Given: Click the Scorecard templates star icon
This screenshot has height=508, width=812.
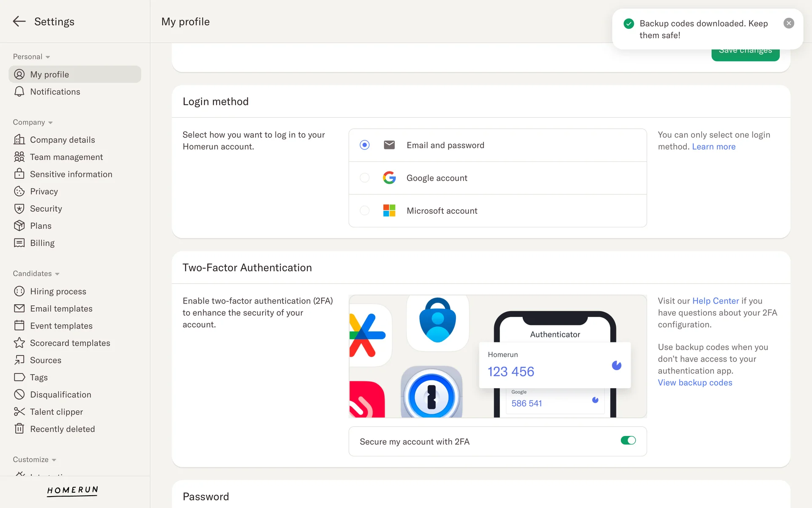Looking at the screenshot, I should [x=19, y=343].
